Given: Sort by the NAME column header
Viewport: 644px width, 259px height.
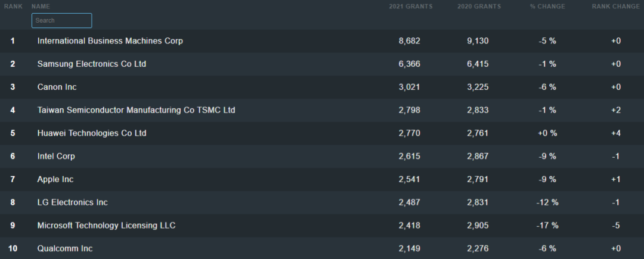Looking at the screenshot, I should pyautogui.click(x=41, y=7).
